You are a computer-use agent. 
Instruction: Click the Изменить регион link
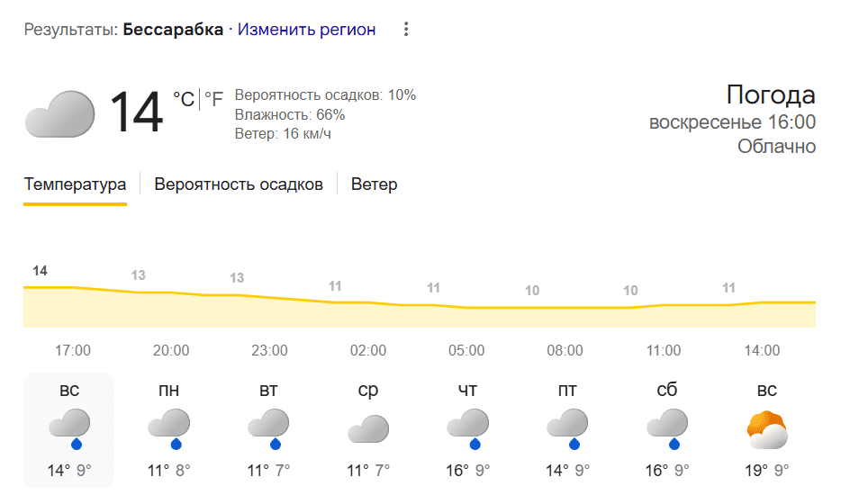(306, 30)
